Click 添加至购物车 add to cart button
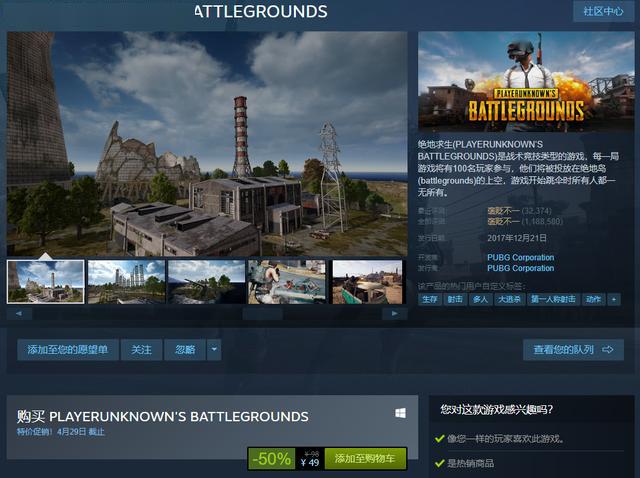This screenshot has width=640, height=478. point(365,459)
